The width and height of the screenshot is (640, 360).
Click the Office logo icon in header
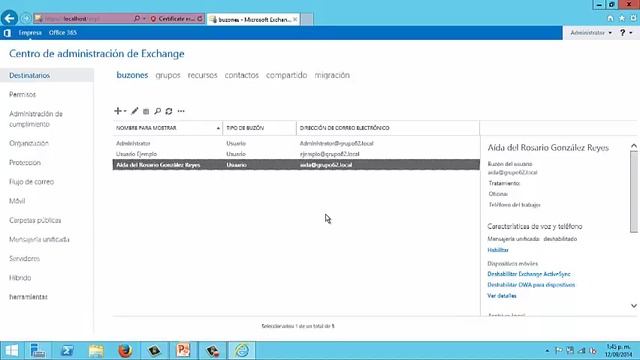[x=7, y=33]
